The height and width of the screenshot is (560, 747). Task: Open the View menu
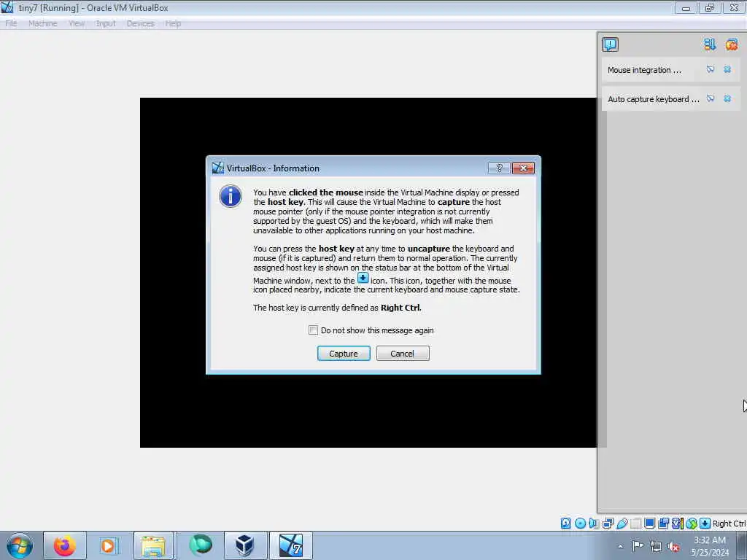pyautogui.click(x=76, y=23)
